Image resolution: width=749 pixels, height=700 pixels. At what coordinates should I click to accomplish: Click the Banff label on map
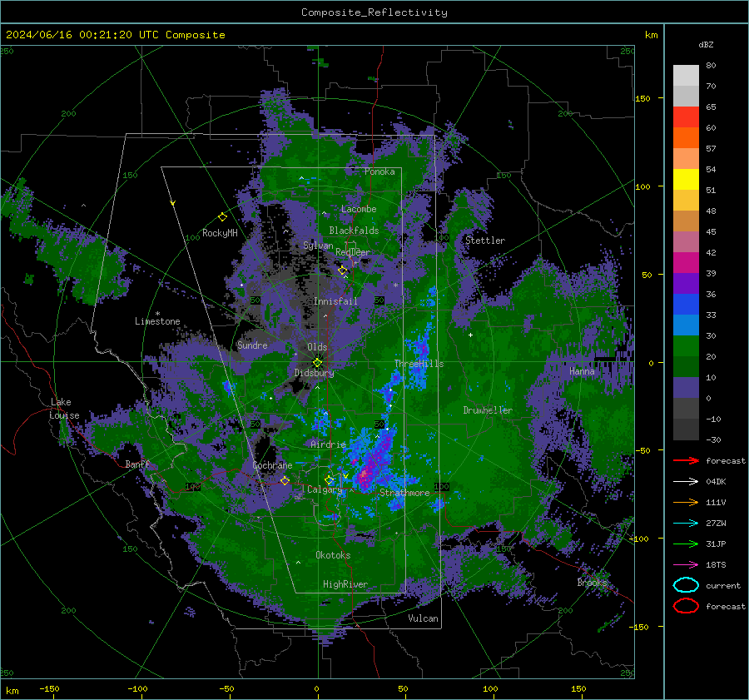tap(137, 464)
